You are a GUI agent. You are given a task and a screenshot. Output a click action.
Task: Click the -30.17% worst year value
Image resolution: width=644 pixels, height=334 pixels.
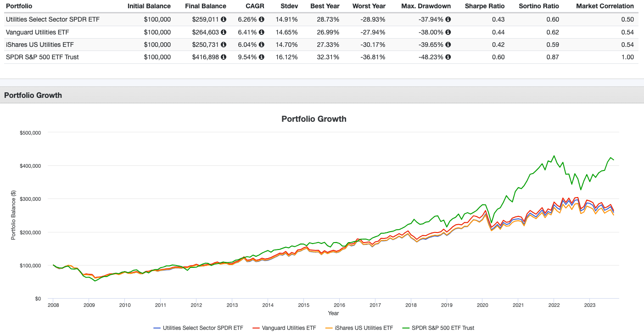(x=374, y=45)
